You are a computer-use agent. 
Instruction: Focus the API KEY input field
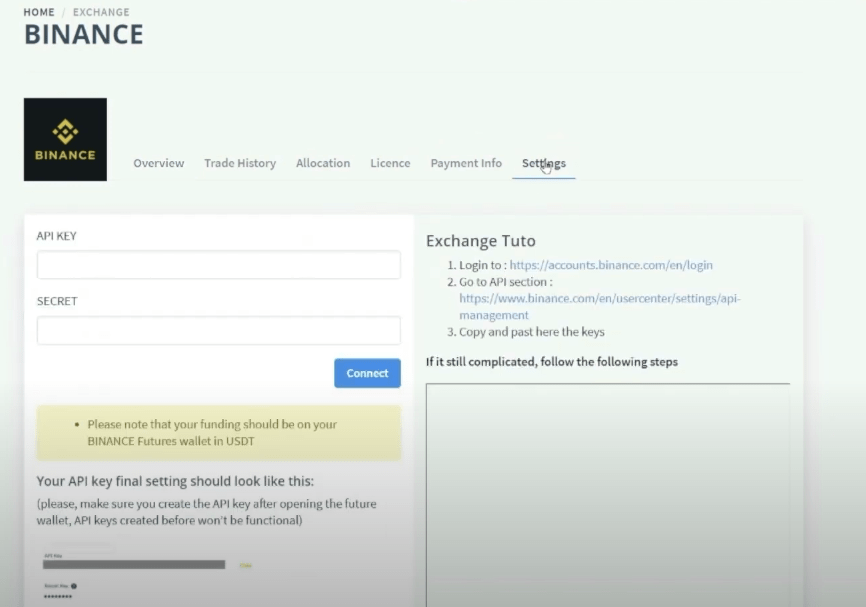[219, 265]
